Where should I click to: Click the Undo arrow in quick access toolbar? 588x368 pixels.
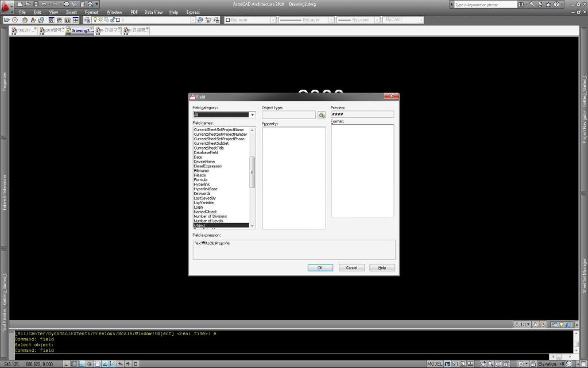[44, 4]
